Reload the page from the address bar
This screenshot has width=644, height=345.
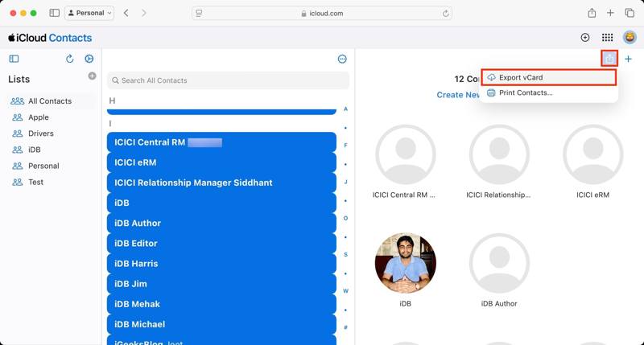[446, 14]
